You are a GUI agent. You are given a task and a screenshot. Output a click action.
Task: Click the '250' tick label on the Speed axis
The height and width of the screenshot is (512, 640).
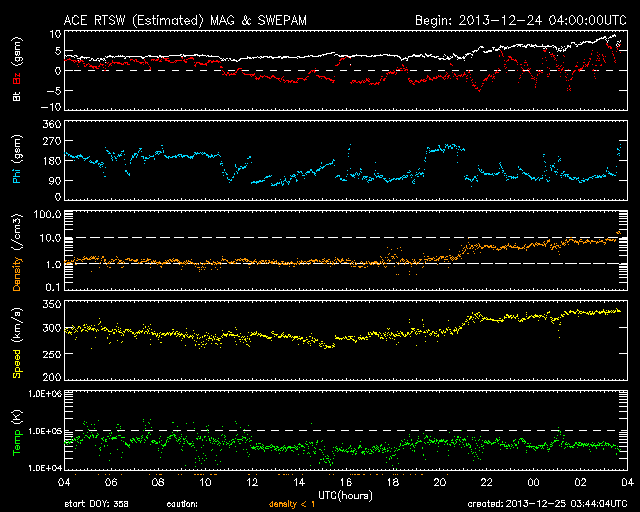pos(52,354)
